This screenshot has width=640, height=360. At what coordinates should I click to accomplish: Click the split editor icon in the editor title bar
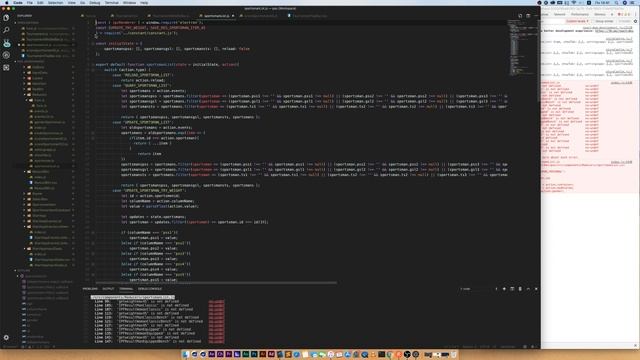point(520,16)
